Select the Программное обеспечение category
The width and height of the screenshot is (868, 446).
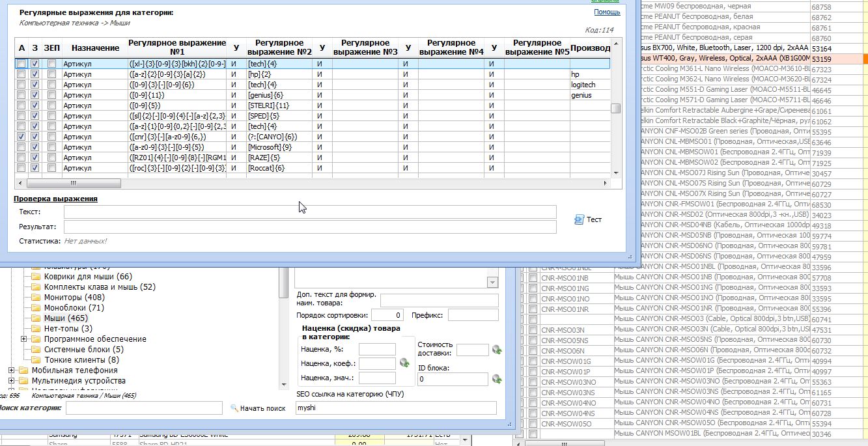95,339
